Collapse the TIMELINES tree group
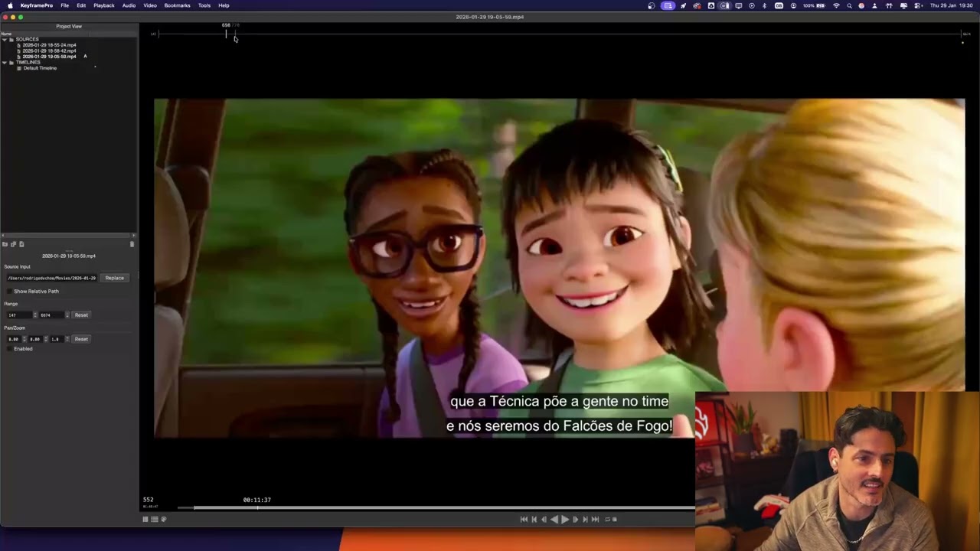Viewport: 980px width, 551px height. point(4,62)
